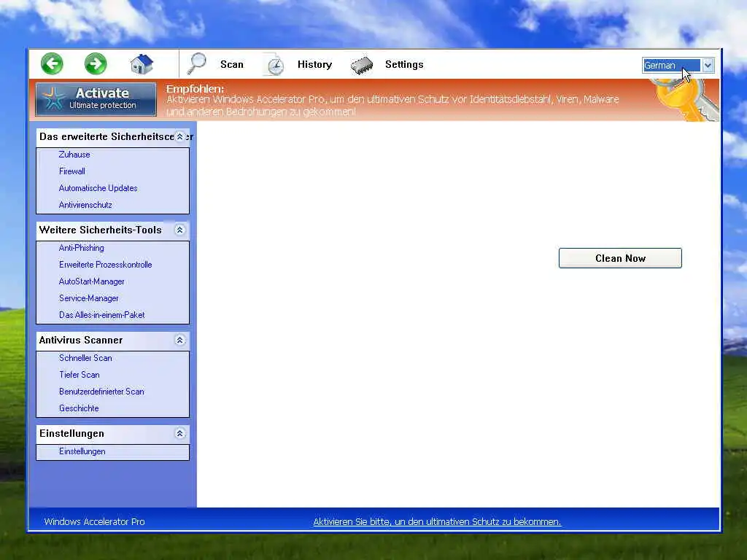Select Benutzerdefinierter Scan
Image resolution: width=747 pixels, height=560 pixels.
pos(101,392)
